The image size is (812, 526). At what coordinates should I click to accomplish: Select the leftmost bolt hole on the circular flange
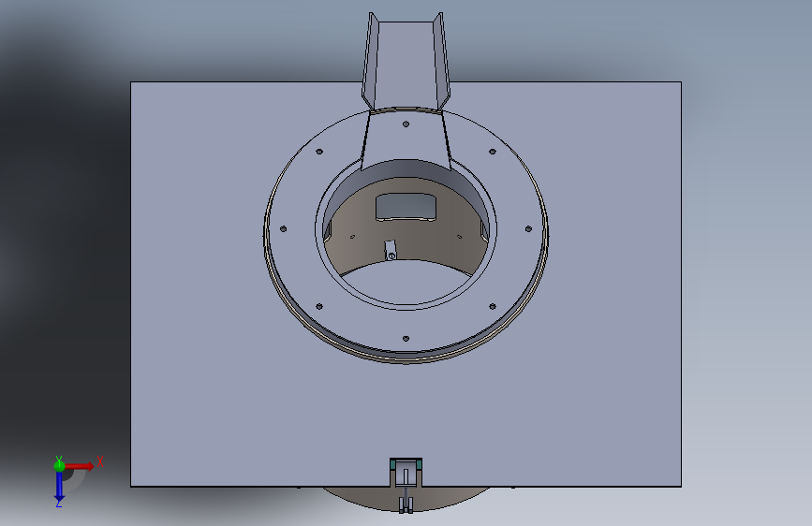click(283, 228)
